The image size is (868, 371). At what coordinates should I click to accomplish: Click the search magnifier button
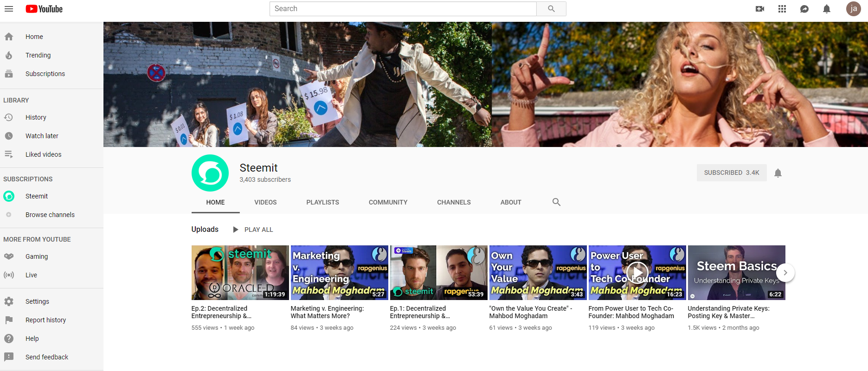[x=551, y=9]
